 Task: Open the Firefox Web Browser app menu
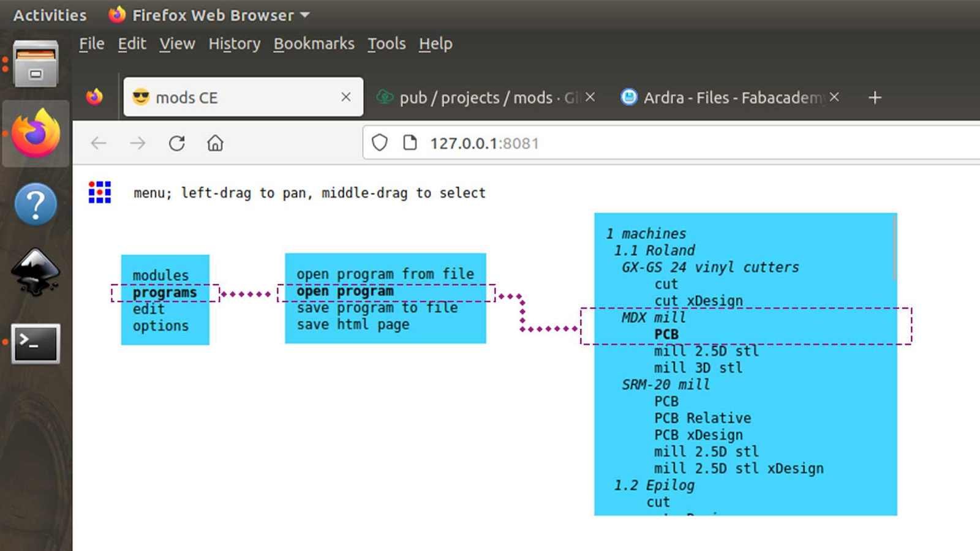pos(209,15)
